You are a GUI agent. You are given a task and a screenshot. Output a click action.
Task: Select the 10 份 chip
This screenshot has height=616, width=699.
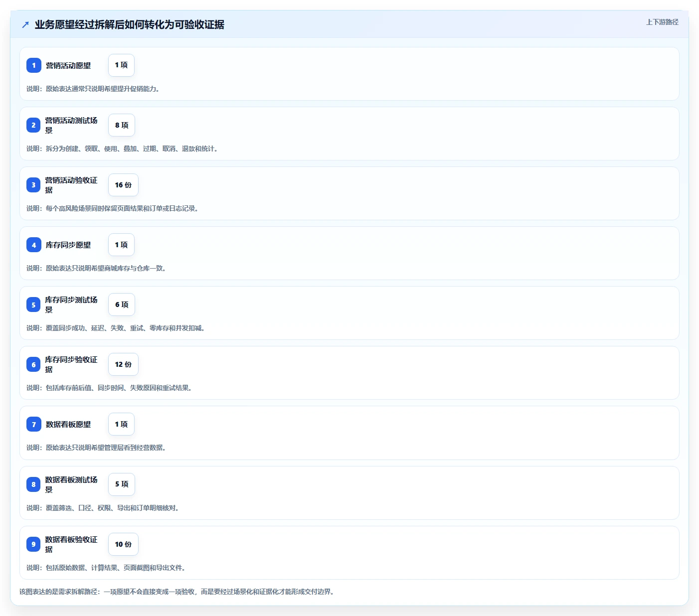[x=123, y=544]
